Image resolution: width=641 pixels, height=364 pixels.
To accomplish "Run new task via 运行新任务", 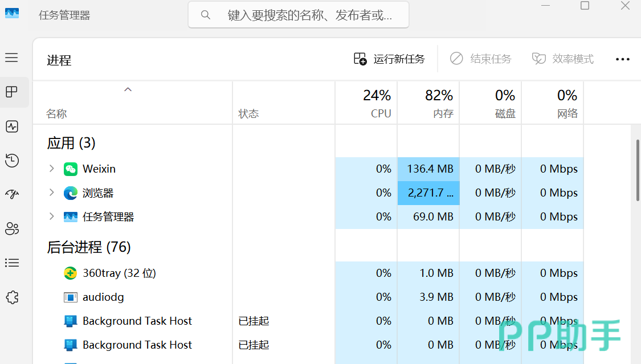I will click(x=390, y=59).
